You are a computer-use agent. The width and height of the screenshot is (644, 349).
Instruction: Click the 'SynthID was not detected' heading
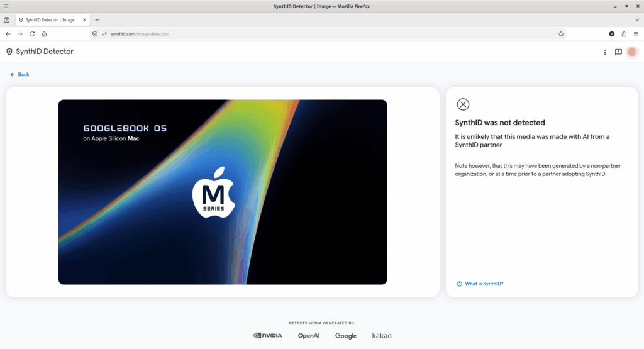click(x=500, y=123)
